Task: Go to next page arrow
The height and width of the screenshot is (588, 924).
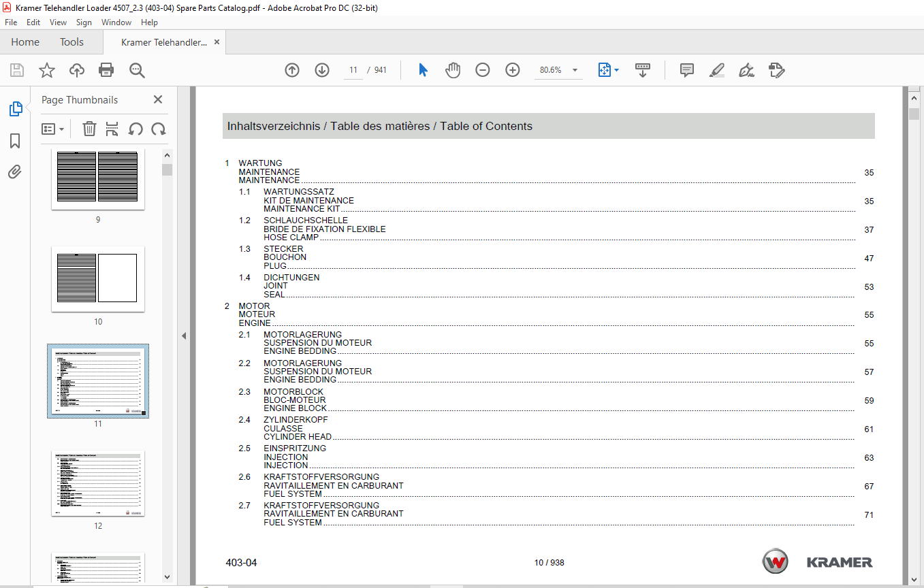Action: (x=322, y=70)
